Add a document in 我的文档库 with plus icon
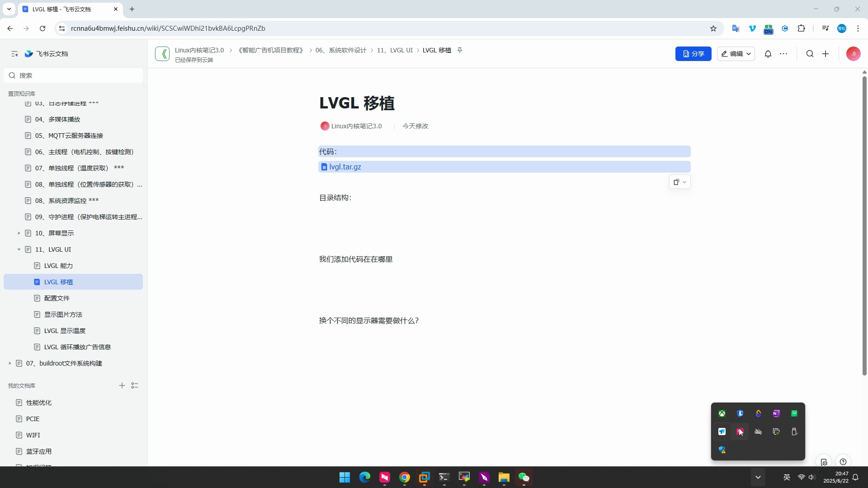Screen dimensions: 868x488 click(122, 385)
